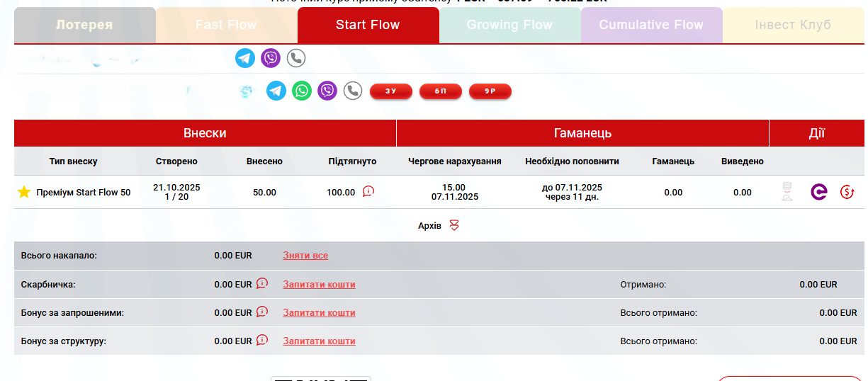Click the red 3 У button
The image size is (868, 381).
click(x=391, y=91)
